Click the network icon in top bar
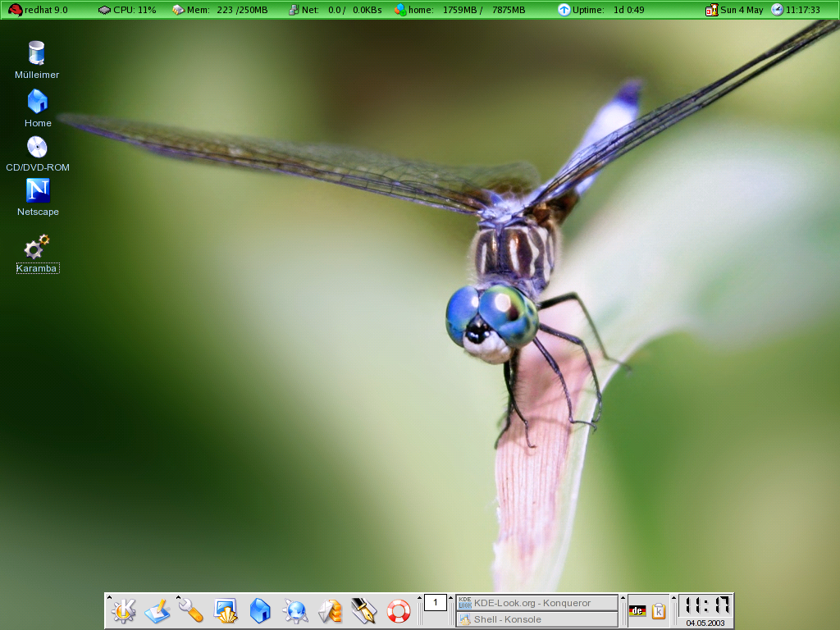 point(294,10)
